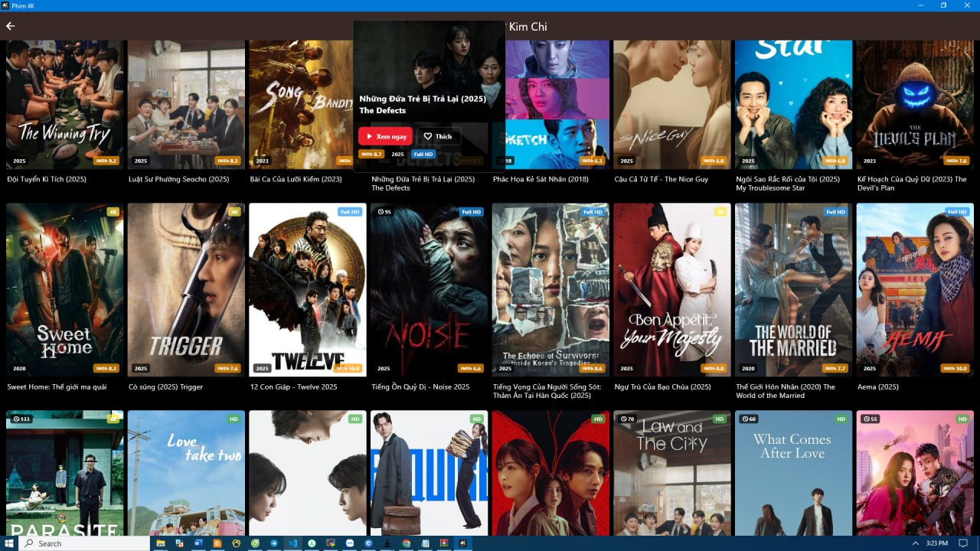Click The World of the Married title text

[x=786, y=391]
